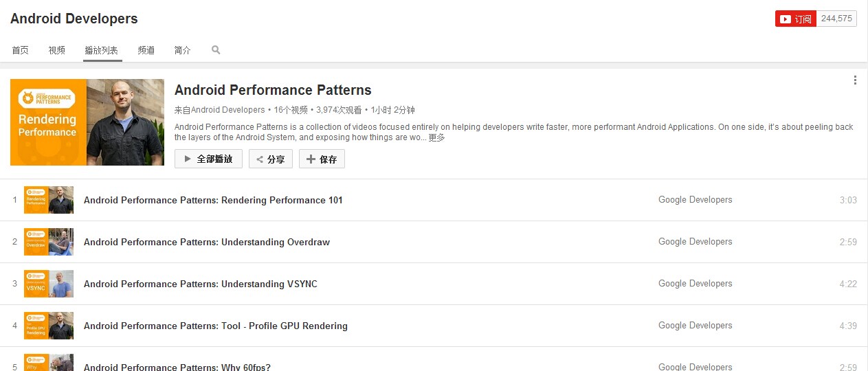Open the Tool - Profile GPU Rendering video

(216, 326)
